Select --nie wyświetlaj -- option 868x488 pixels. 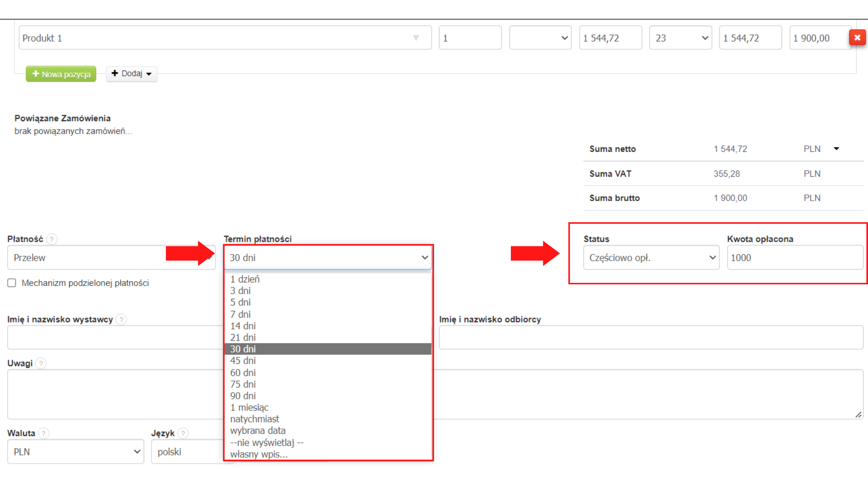point(328,442)
